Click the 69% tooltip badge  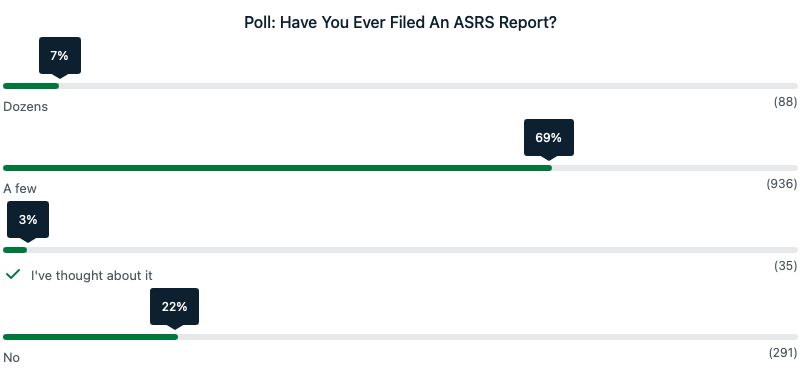pos(549,138)
